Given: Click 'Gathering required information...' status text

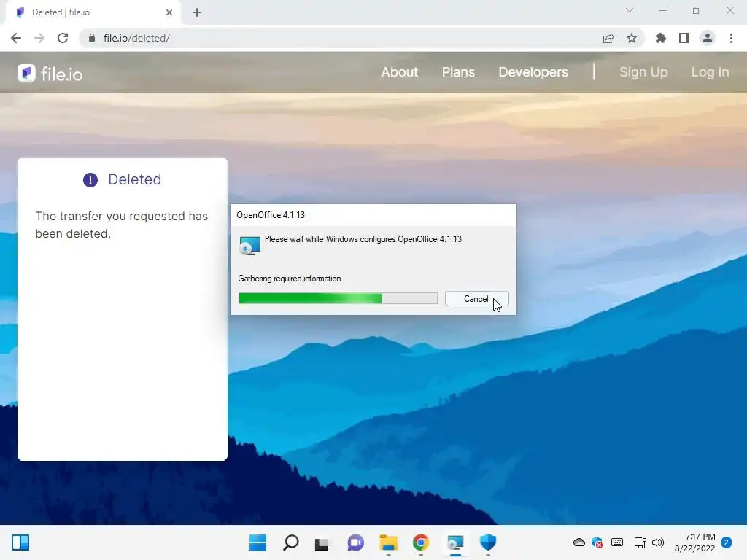Looking at the screenshot, I should click(x=293, y=279).
